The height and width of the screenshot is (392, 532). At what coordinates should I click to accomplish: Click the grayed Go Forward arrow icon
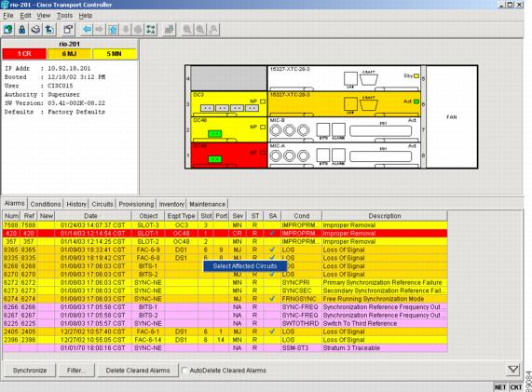[100, 30]
